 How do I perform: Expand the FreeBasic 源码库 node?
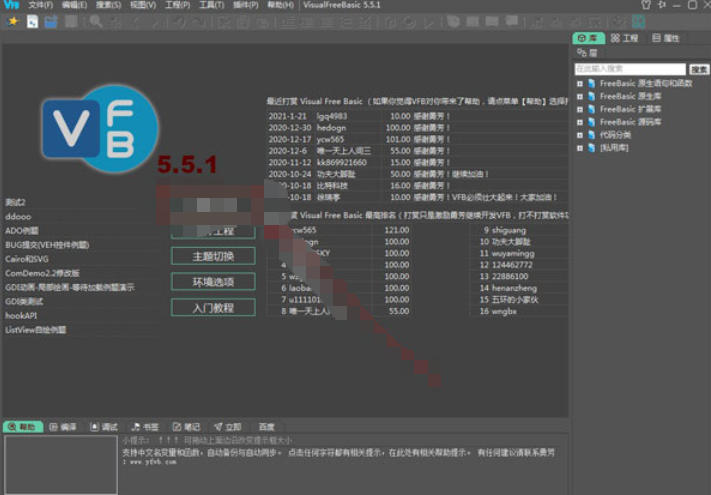(580, 122)
